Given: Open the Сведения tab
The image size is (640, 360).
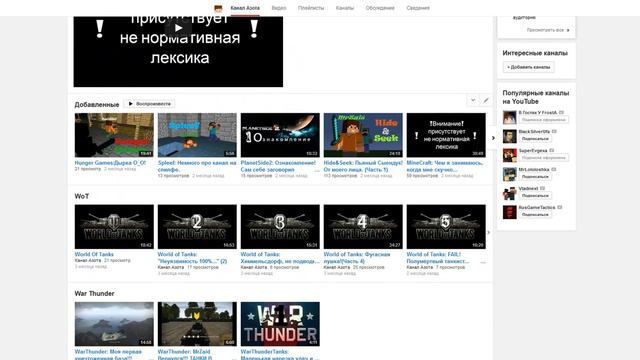Looking at the screenshot, I should pyautogui.click(x=418, y=8).
